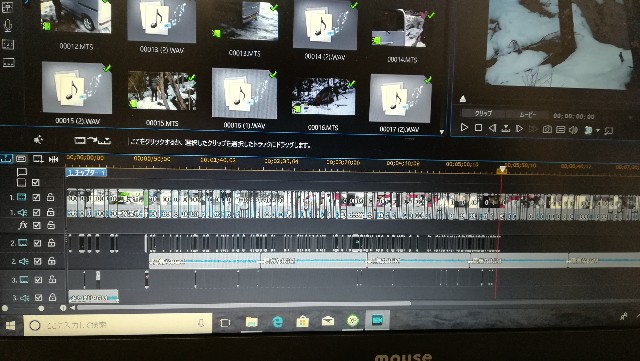
Task: Toggle video track 1 checkbox
Action: 36,197
